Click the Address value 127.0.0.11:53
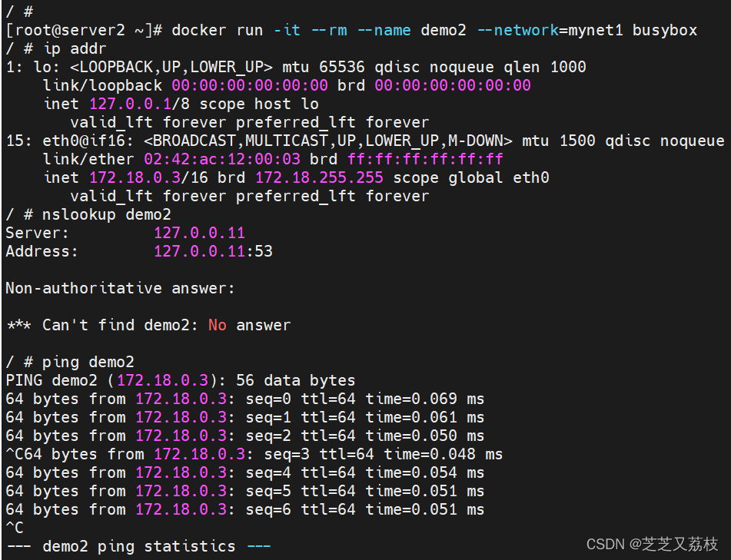This screenshot has height=560, width=731. 213,251
